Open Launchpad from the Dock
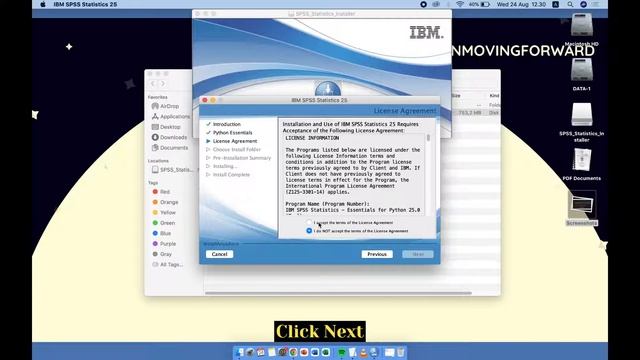The image size is (640, 360). pyautogui.click(x=250, y=352)
